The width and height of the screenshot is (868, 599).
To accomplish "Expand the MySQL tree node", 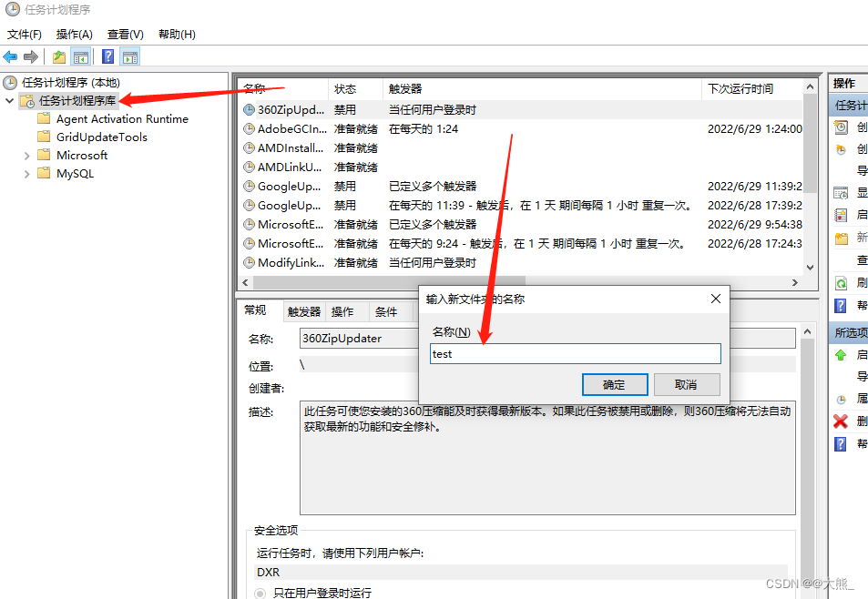I will (x=27, y=173).
